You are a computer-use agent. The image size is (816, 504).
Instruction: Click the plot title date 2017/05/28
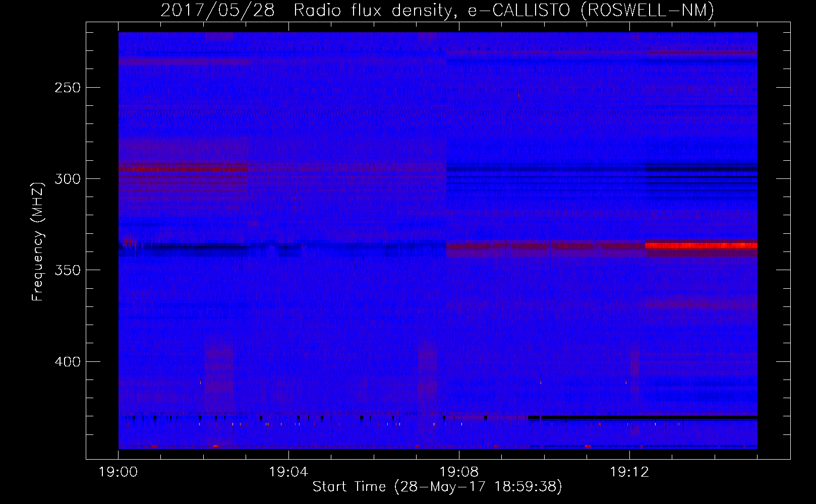[218, 11]
